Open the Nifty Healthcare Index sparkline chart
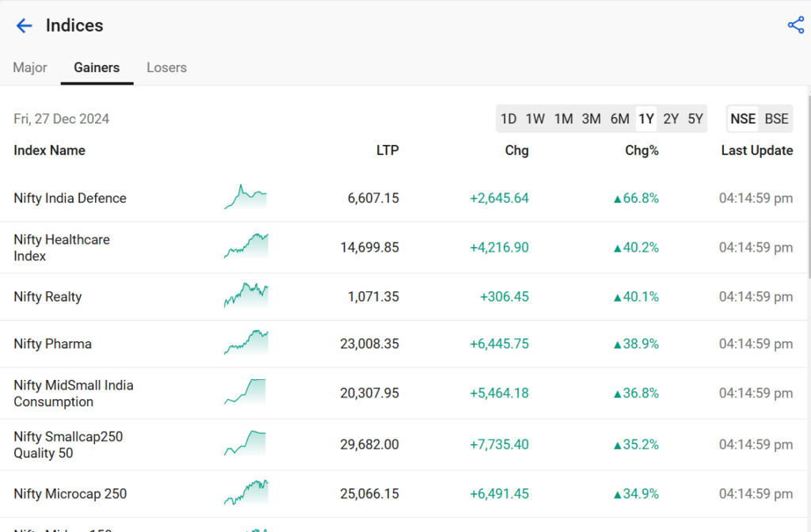The height and width of the screenshot is (532, 811). coord(246,246)
